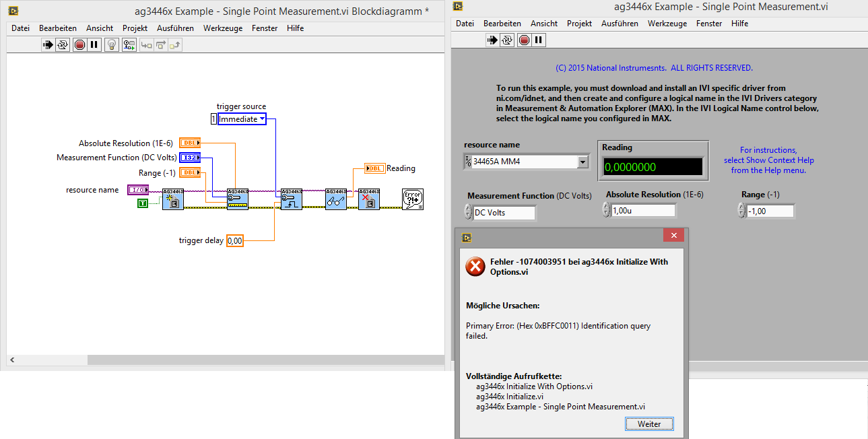The width and height of the screenshot is (868, 439).
Task: Select the ag3446x Initialize VI node
Action: [x=172, y=199]
